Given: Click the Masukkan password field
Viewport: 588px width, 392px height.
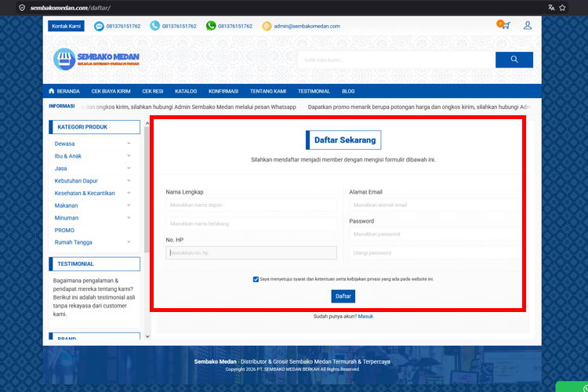Looking at the screenshot, I should click(x=435, y=234).
